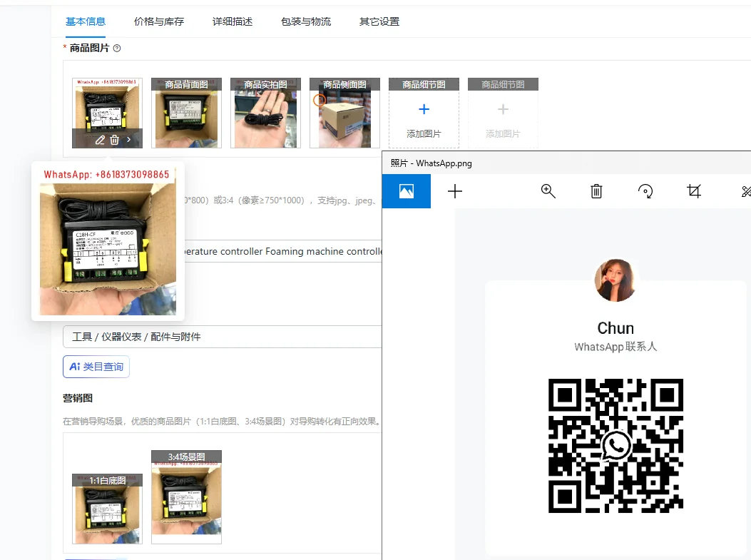This screenshot has width=751, height=560.
Task: Delete photo using trash icon in Photos
Action: tap(596, 192)
